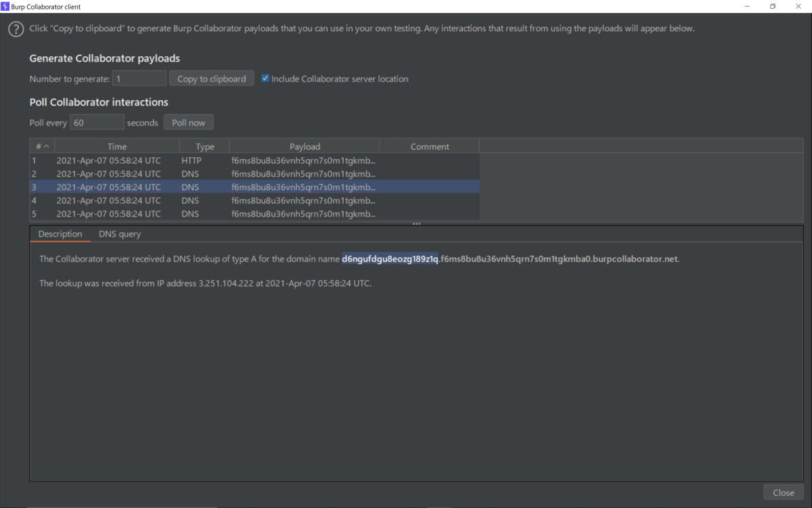The height and width of the screenshot is (508, 812).
Task: Click Copy to clipboard button
Action: [x=212, y=79]
